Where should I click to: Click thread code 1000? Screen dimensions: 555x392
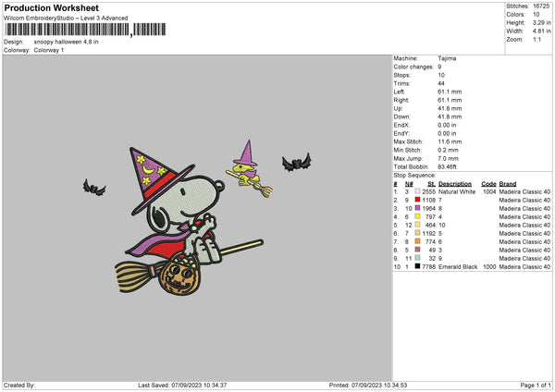489,267
